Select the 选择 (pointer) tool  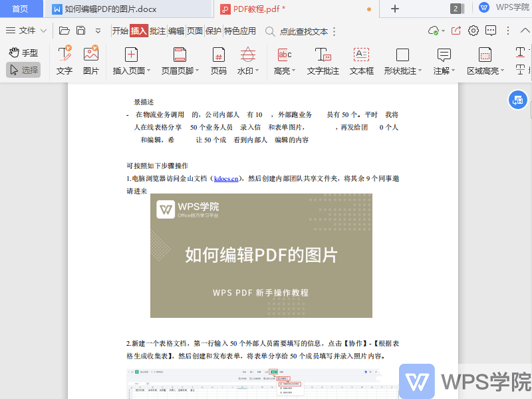(x=23, y=69)
